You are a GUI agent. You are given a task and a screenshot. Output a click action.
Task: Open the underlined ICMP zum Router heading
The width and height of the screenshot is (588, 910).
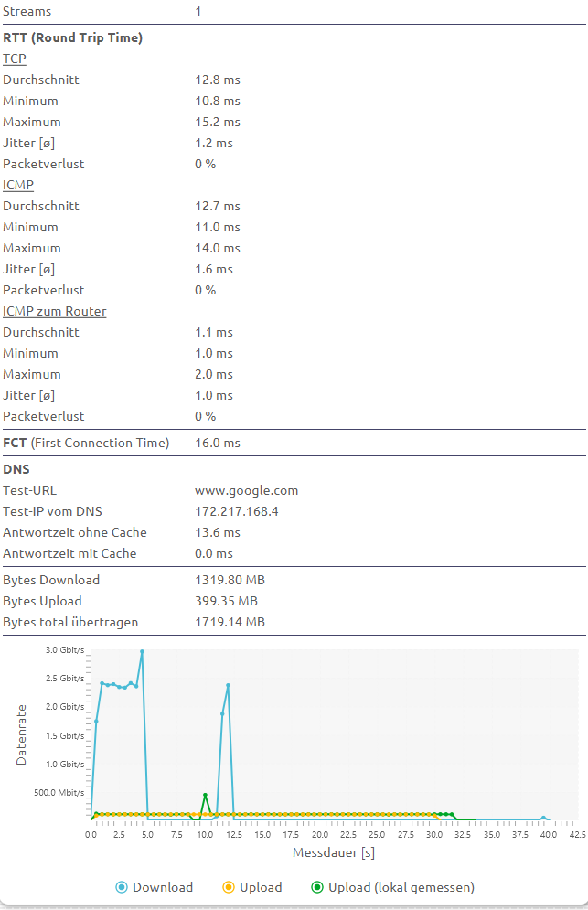[x=54, y=311]
